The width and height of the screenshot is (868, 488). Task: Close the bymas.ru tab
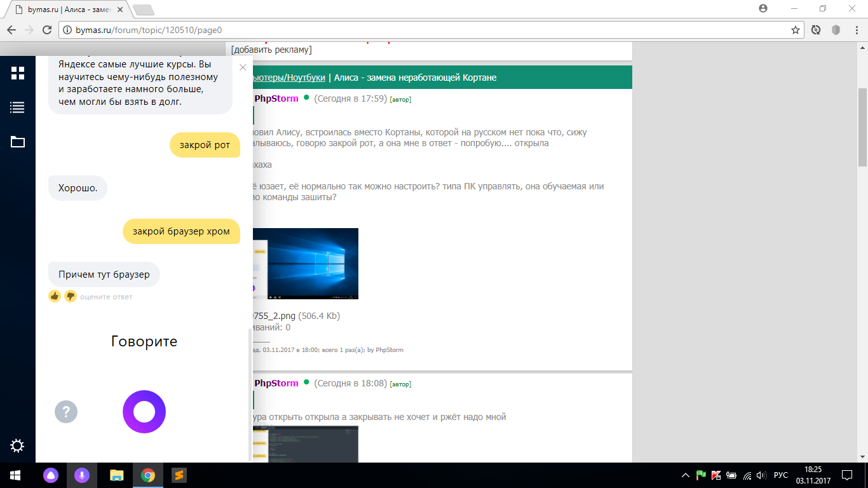click(x=120, y=10)
